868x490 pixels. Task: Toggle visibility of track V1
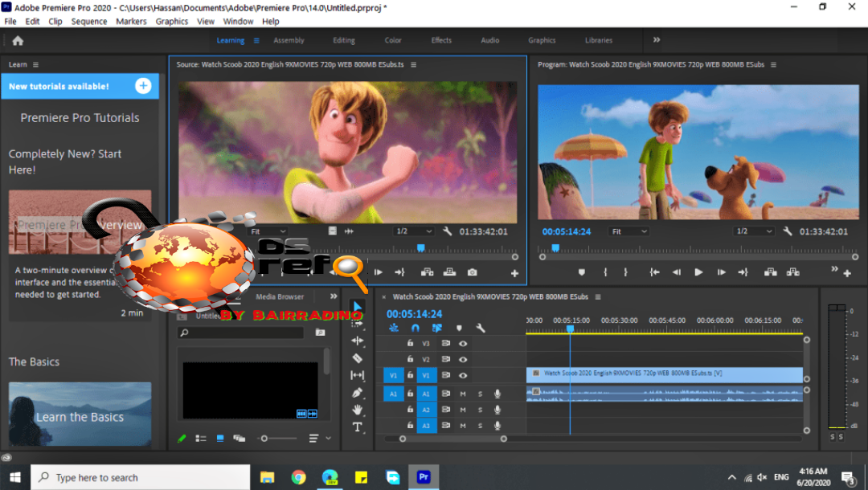coord(463,375)
